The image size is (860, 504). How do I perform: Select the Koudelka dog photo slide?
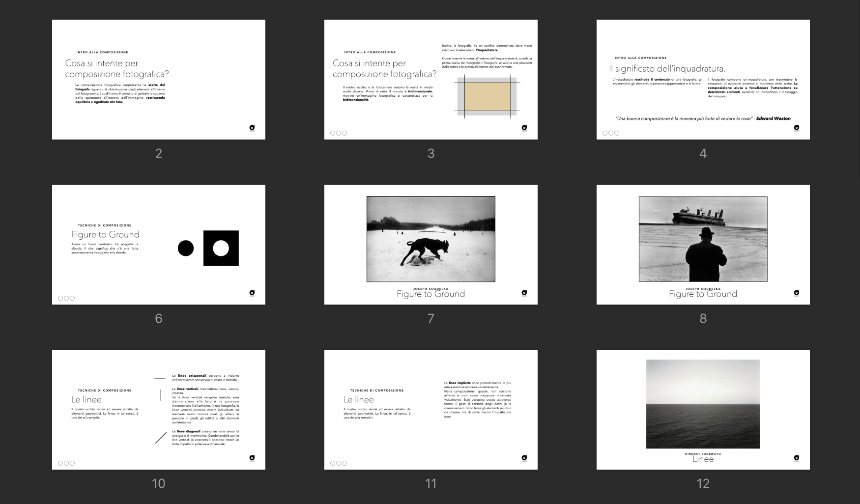pos(431,245)
